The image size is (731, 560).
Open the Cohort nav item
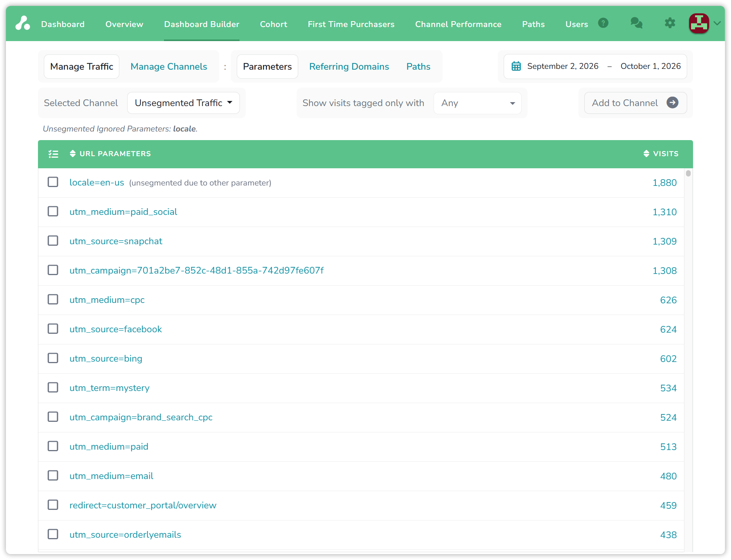274,24
